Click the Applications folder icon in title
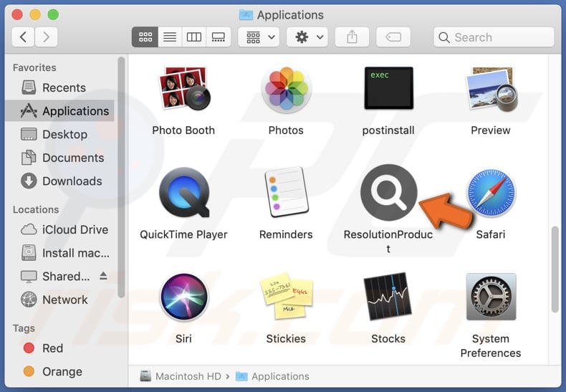Image resolution: width=566 pixels, height=392 pixels. pos(246,15)
